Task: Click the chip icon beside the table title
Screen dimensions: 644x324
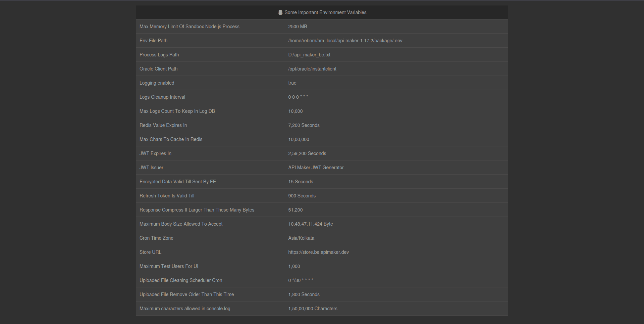Action: point(280,12)
